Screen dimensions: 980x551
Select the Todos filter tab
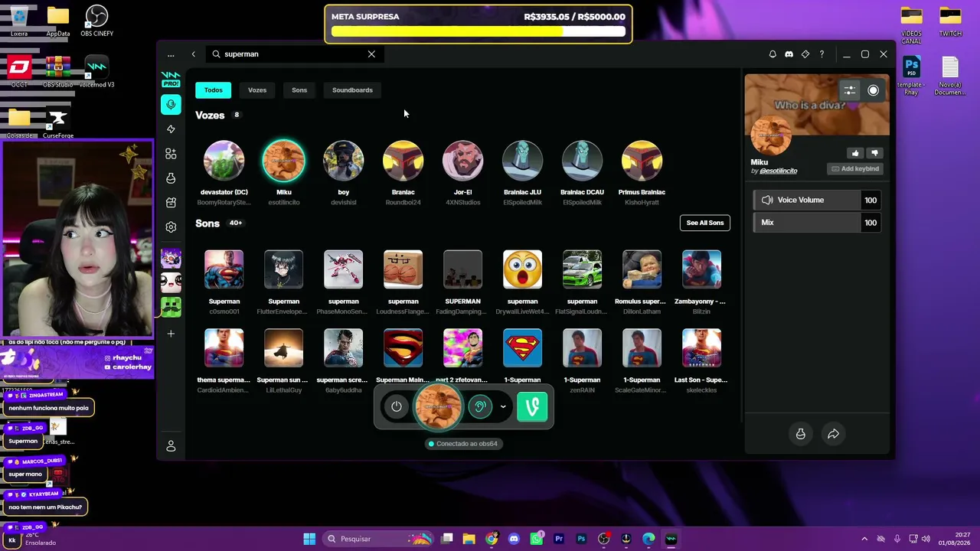[x=214, y=90]
